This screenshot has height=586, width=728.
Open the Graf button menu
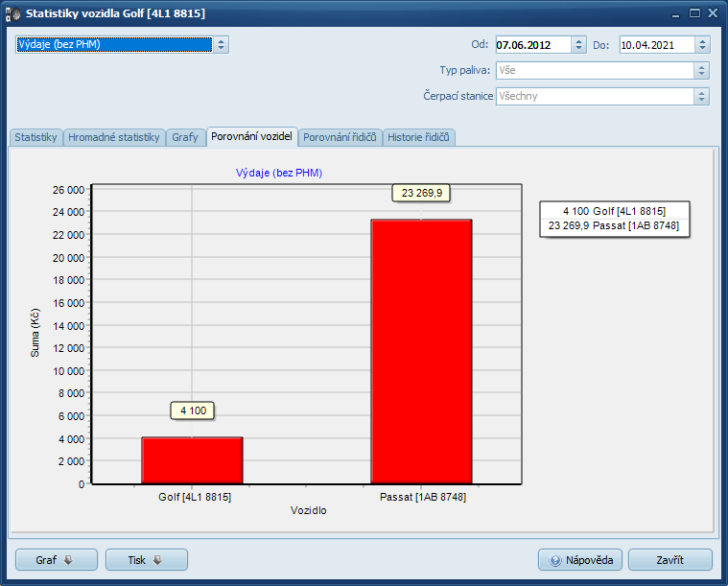[57, 560]
